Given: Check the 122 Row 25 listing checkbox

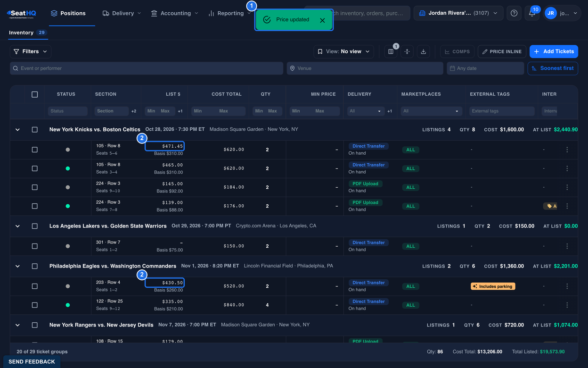Looking at the screenshot, I should tap(34, 305).
